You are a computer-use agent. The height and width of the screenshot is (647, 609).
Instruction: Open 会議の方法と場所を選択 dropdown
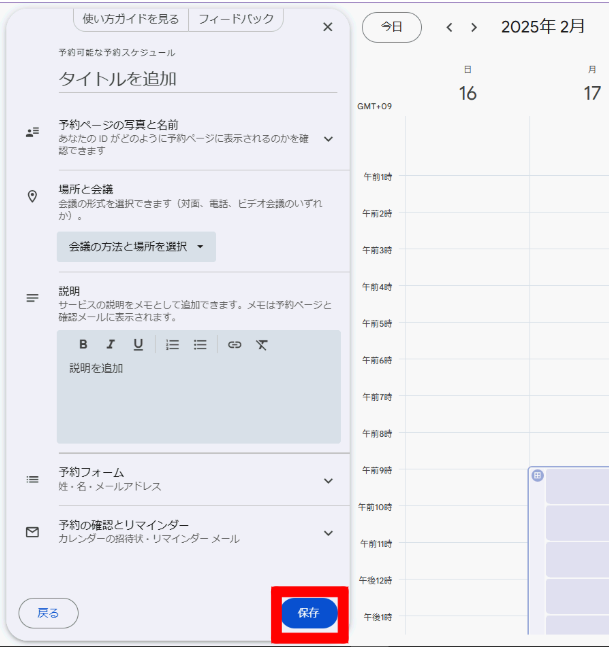[x=136, y=247]
